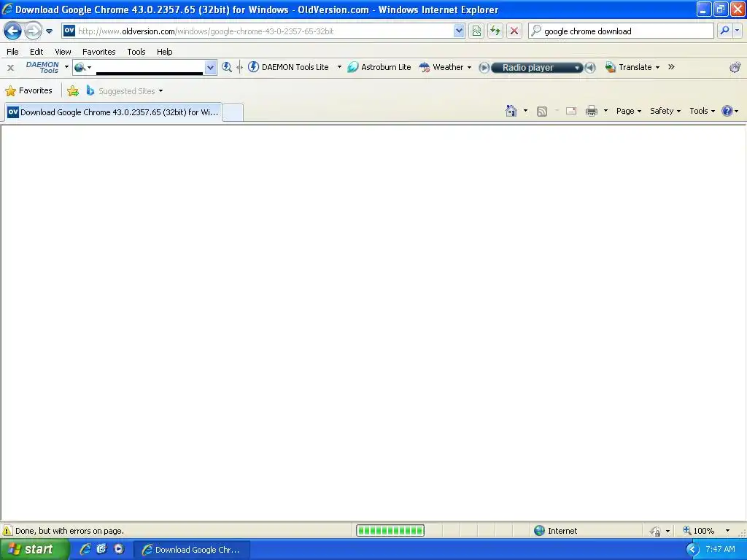
Task: Print the page using the printer icon
Action: [591, 111]
